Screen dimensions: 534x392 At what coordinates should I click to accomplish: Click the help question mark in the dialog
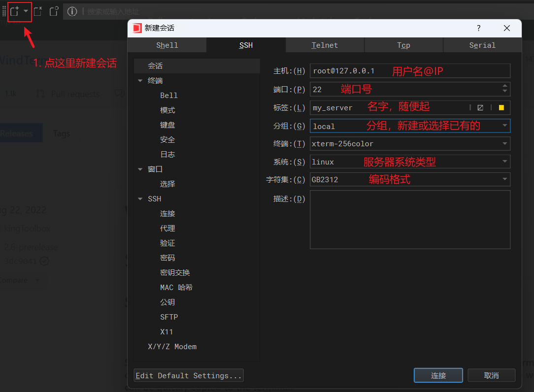(478, 28)
